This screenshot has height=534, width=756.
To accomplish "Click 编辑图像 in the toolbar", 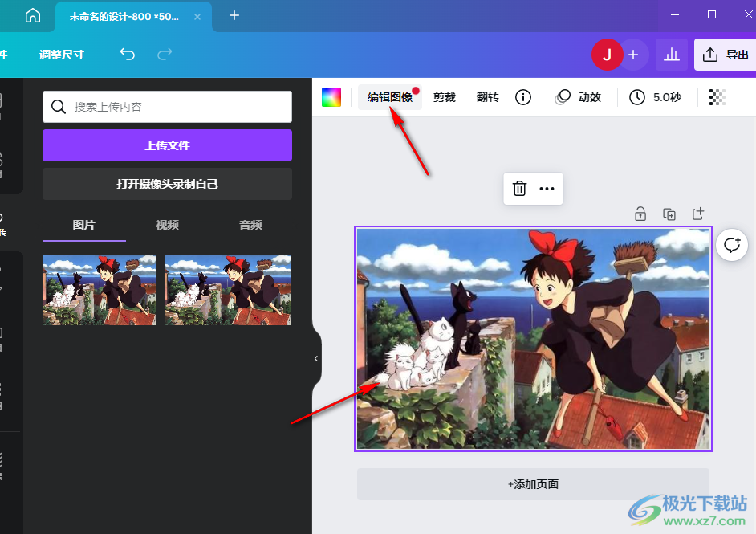I will click(x=390, y=97).
